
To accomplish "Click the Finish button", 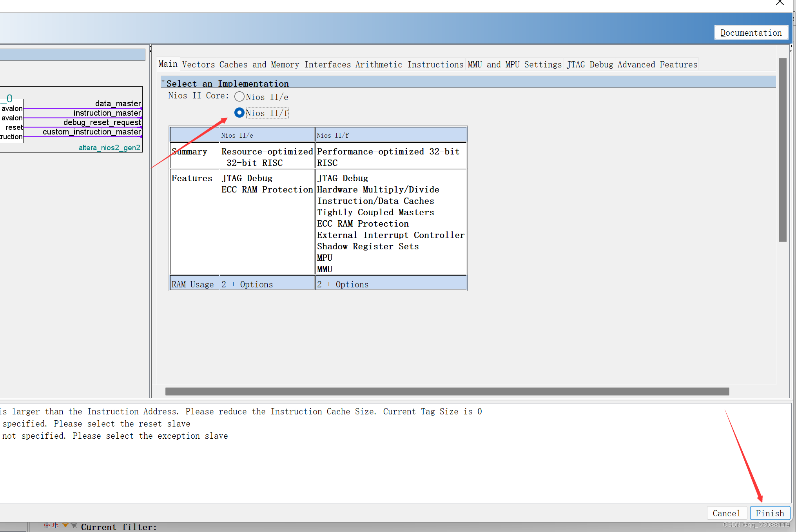I will pyautogui.click(x=770, y=513).
